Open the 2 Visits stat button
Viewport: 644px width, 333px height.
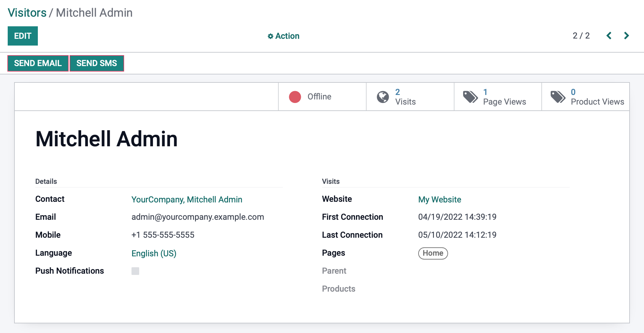(410, 97)
